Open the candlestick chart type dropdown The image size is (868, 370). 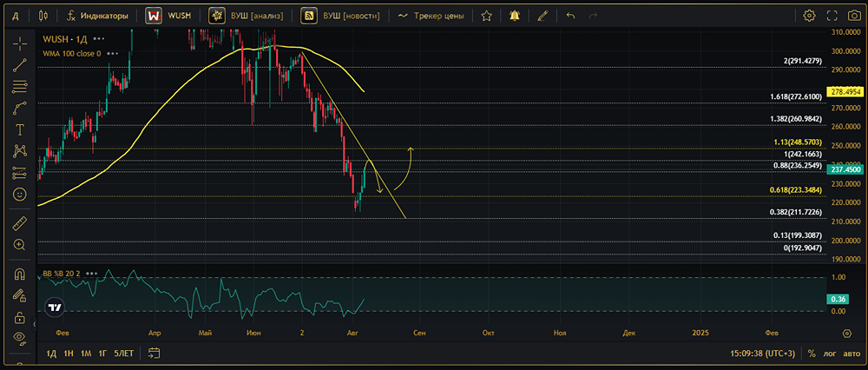point(44,16)
